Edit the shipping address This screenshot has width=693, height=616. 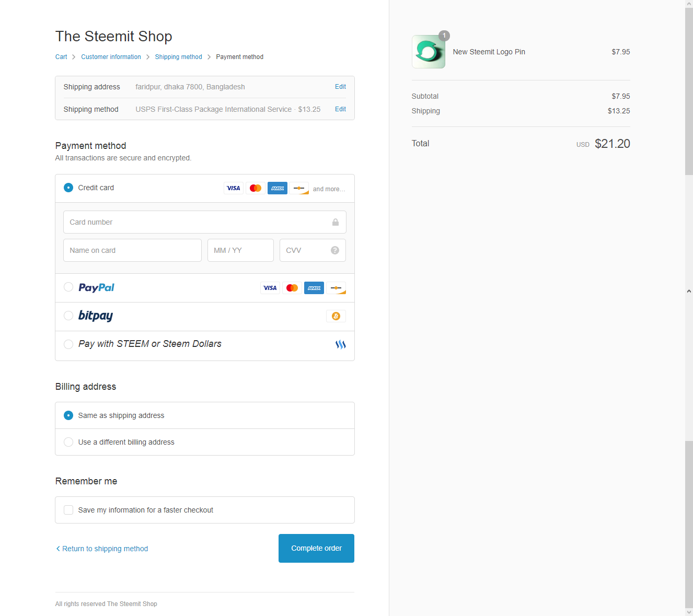click(340, 87)
